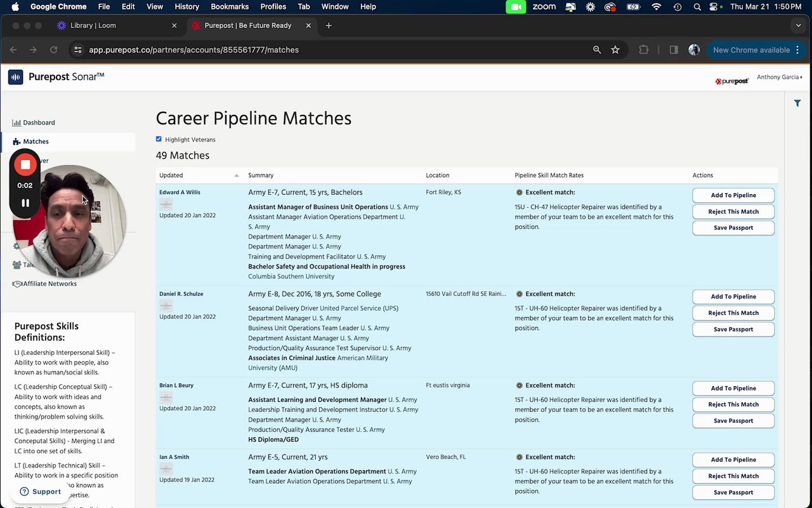This screenshot has height=508, width=812.
Task: Stop the Loom recording
Action: coord(25,165)
